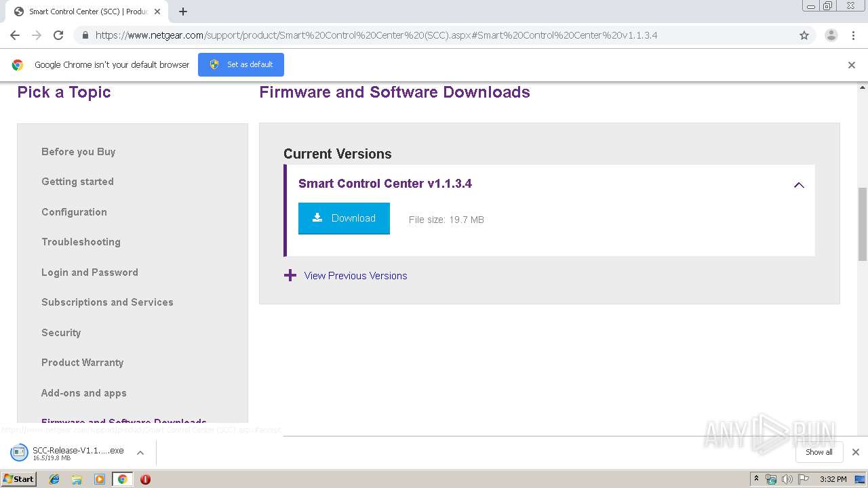Click the downloading SCC-Release exe item
Screen dimensions: 868x488
pyautogui.click(x=68, y=453)
